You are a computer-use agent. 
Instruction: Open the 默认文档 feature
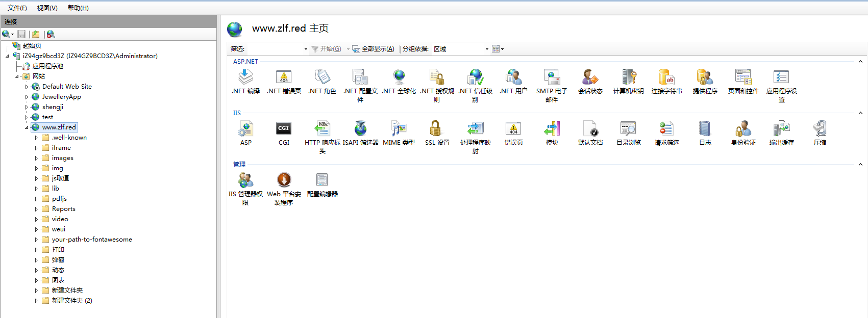pos(590,129)
